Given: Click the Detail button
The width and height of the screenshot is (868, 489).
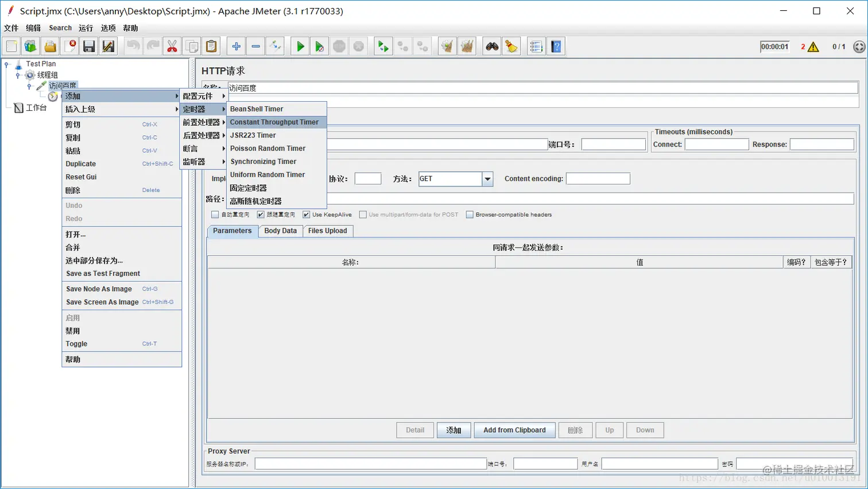Looking at the screenshot, I should pos(415,430).
